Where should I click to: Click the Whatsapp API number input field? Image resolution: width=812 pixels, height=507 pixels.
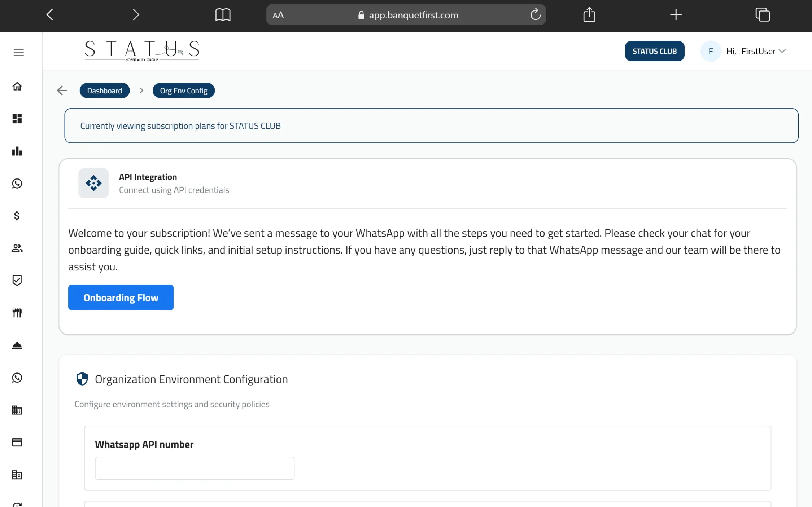pyautogui.click(x=195, y=468)
